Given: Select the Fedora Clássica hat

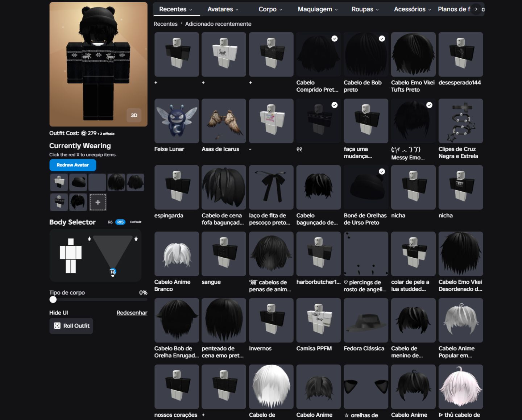Looking at the screenshot, I should click(366, 320).
